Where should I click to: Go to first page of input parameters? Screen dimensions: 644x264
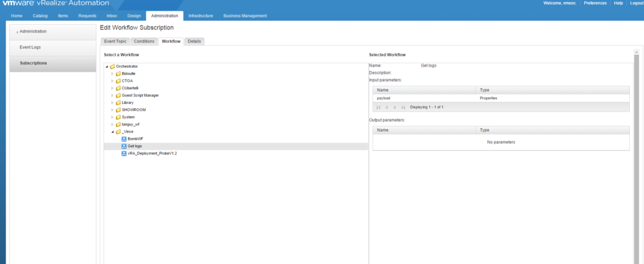pyautogui.click(x=379, y=107)
